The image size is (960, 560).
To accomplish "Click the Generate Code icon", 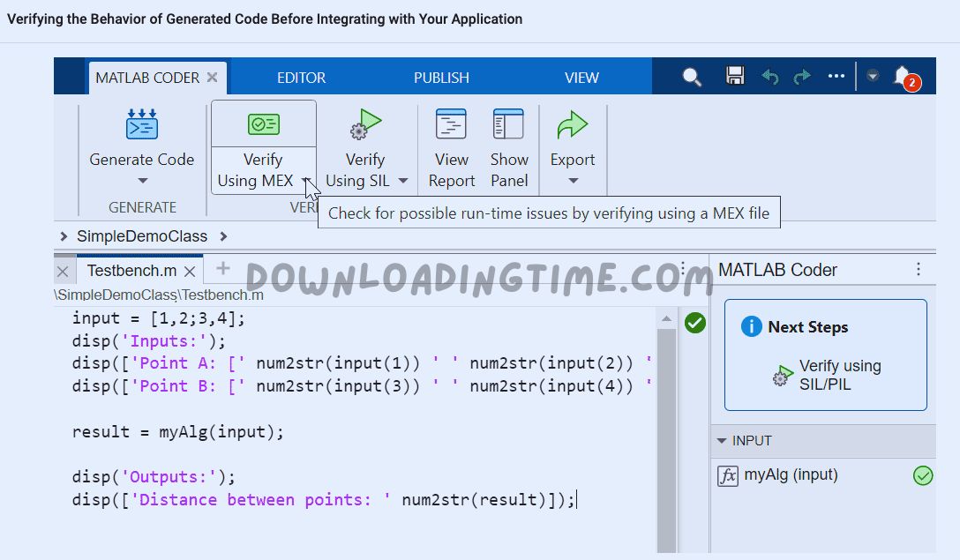I will pos(141,126).
